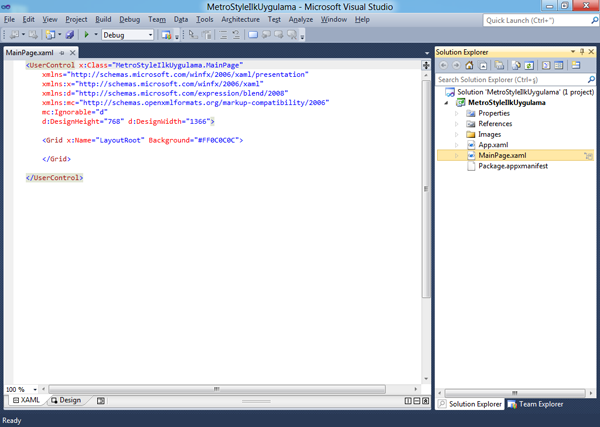This screenshot has width=600, height=427.
Task: Click the Start Debugging green play icon
Action: pyautogui.click(x=86, y=35)
